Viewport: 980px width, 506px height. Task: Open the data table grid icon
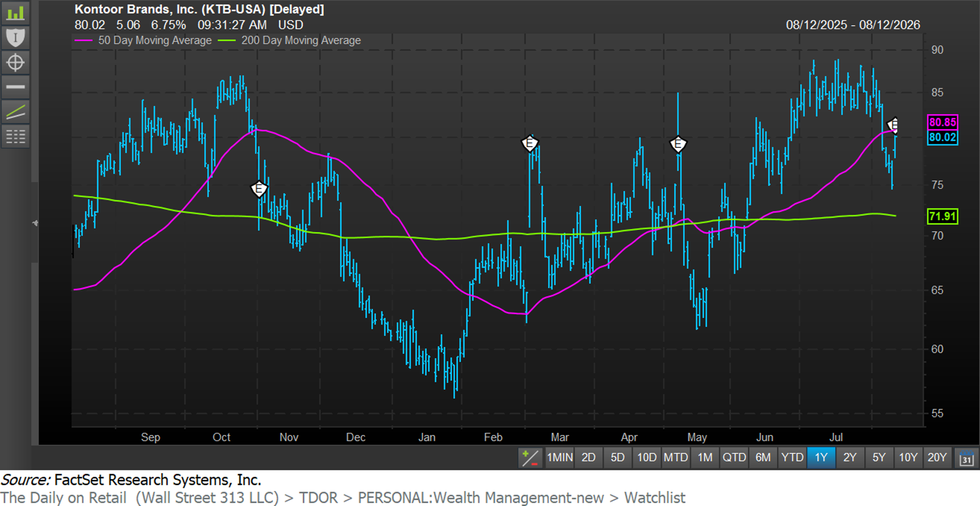pyautogui.click(x=15, y=136)
